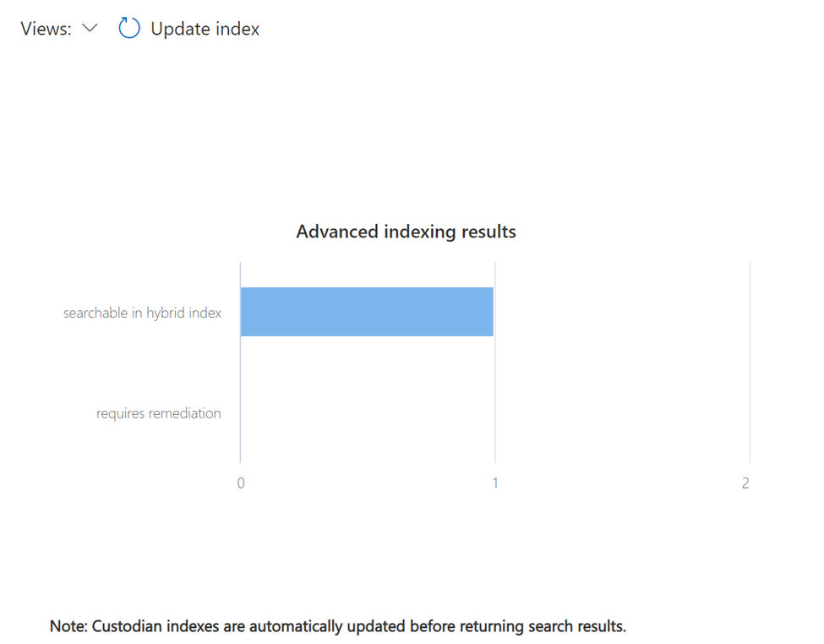Click the Update index text

coord(205,29)
